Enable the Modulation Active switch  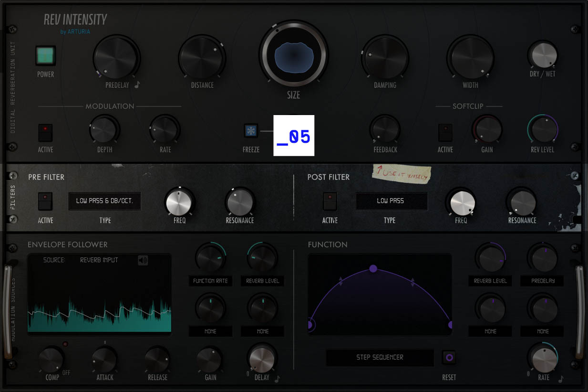click(x=45, y=133)
